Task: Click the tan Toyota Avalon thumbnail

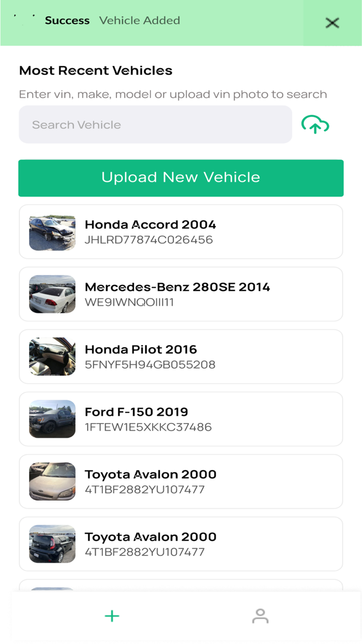Action: [52, 481]
